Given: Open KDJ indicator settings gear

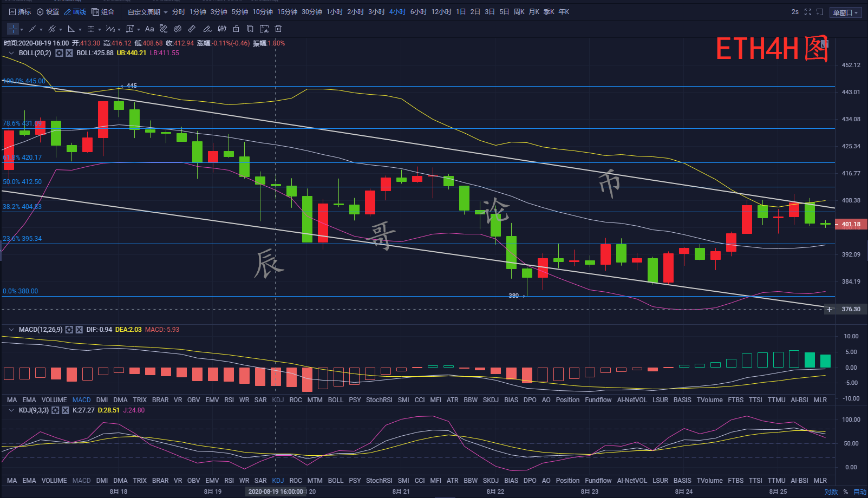Looking at the screenshot, I should (x=55, y=410).
